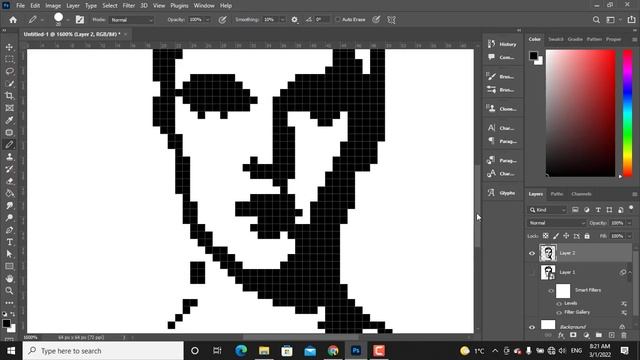The height and width of the screenshot is (360, 640).
Task: Click foreground color swatch in Color panel
Action: point(533,56)
